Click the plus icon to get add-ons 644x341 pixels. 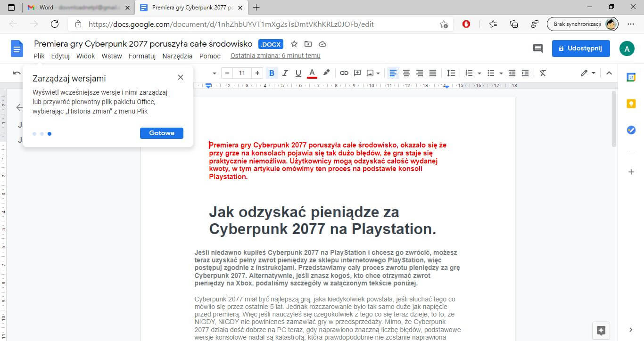tap(631, 172)
